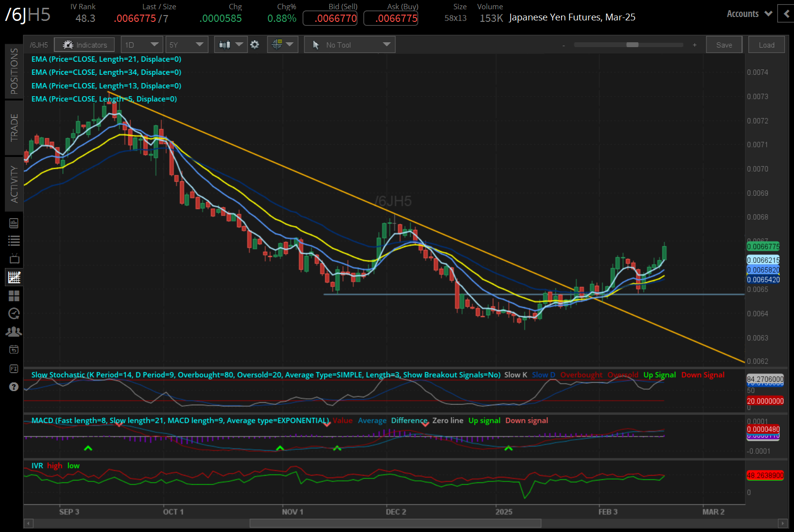Select the candlestick chart type icon
Viewport: 794px width, 532px height.
tap(225, 44)
